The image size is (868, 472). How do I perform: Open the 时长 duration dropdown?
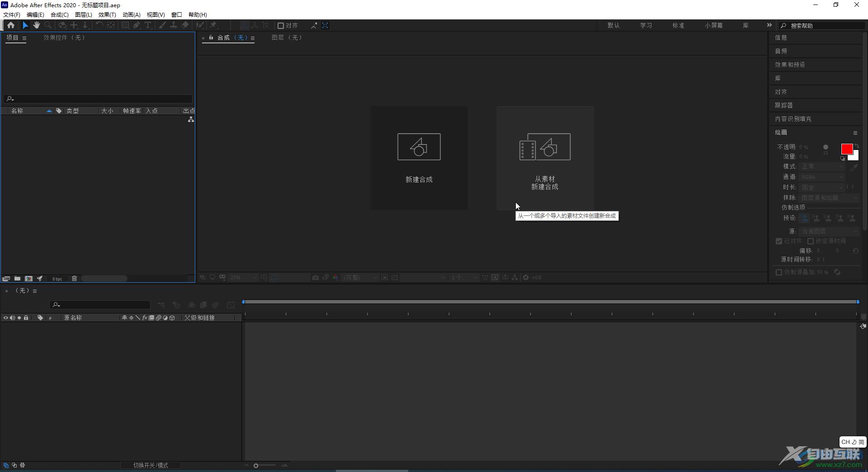click(x=821, y=187)
